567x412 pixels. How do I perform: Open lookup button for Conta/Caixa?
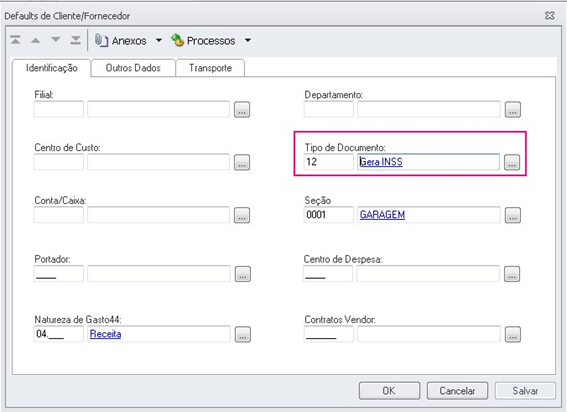point(242,215)
